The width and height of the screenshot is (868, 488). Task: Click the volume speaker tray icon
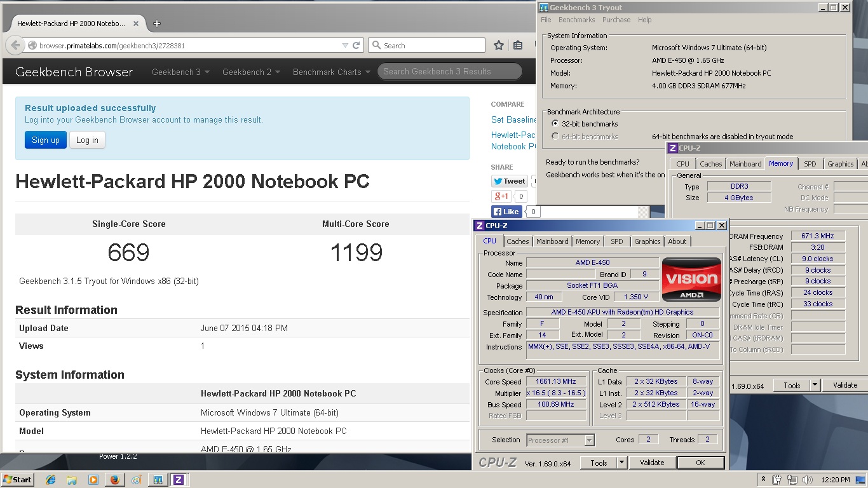808,480
